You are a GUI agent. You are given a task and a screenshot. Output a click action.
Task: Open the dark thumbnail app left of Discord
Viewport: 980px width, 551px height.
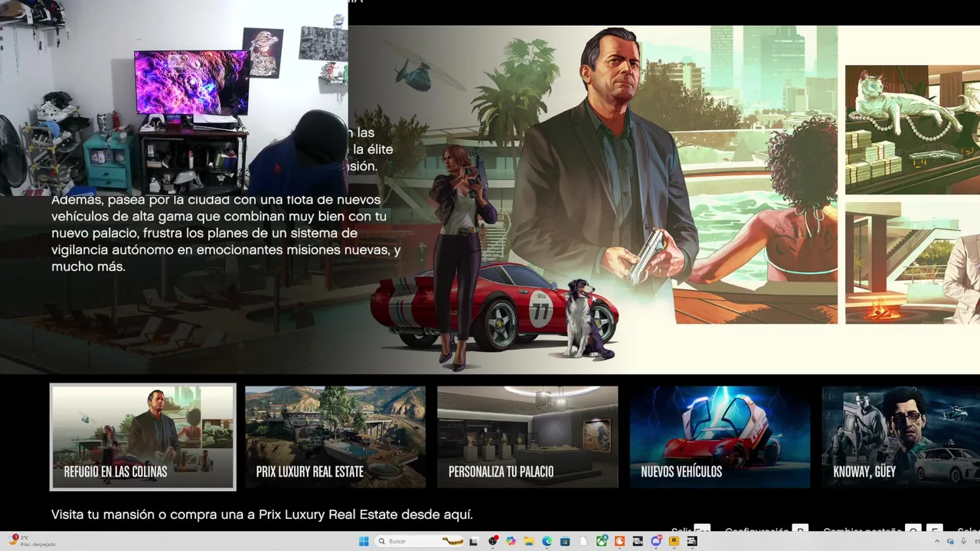click(x=638, y=541)
